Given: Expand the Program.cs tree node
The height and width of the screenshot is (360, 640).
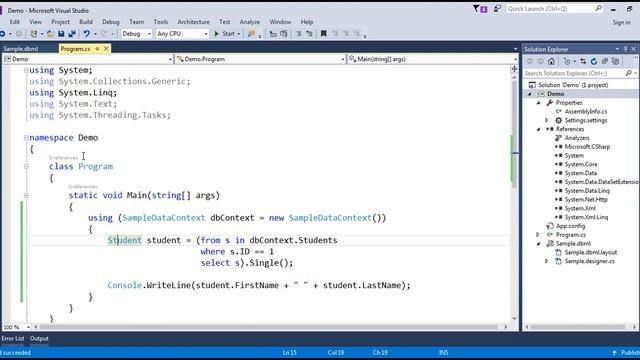Looking at the screenshot, I should pyautogui.click(x=538, y=235).
